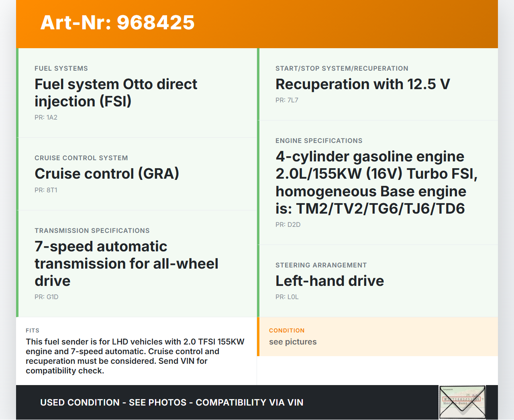The width and height of the screenshot is (514, 420).
Task: Select the Left-hand drive entry
Action: [329, 281]
